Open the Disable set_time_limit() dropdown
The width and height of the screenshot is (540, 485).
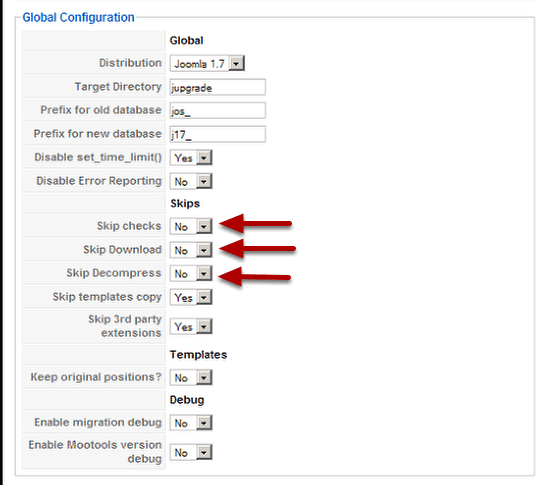tap(191, 158)
